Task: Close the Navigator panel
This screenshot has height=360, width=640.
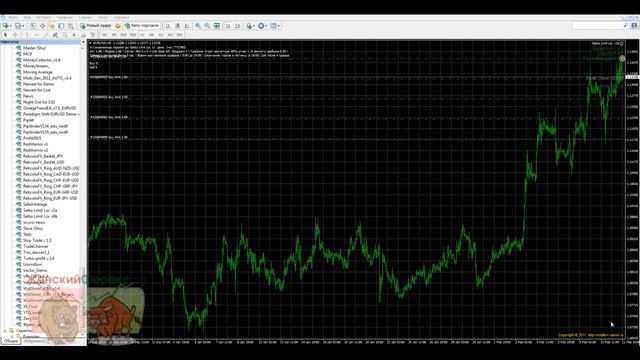Action: [x=83, y=42]
